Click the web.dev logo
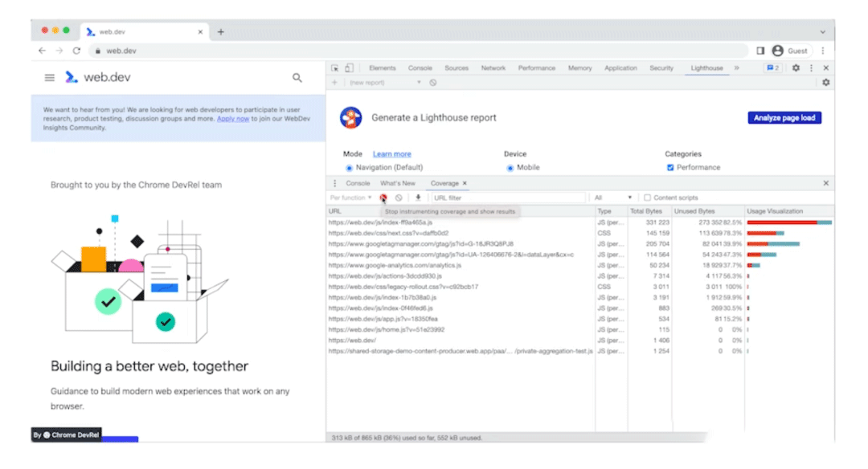This screenshot has height=469, width=868. [x=98, y=77]
